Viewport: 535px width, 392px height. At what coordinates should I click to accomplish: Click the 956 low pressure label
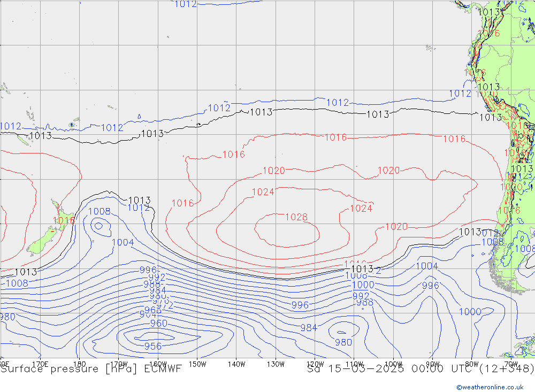[153, 347]
